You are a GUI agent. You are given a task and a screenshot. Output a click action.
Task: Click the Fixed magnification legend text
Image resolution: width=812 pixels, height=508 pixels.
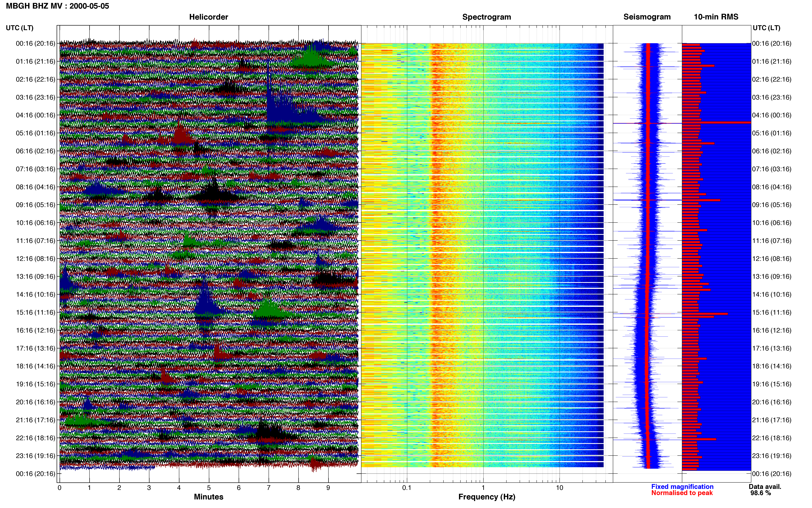pos(682,486)
